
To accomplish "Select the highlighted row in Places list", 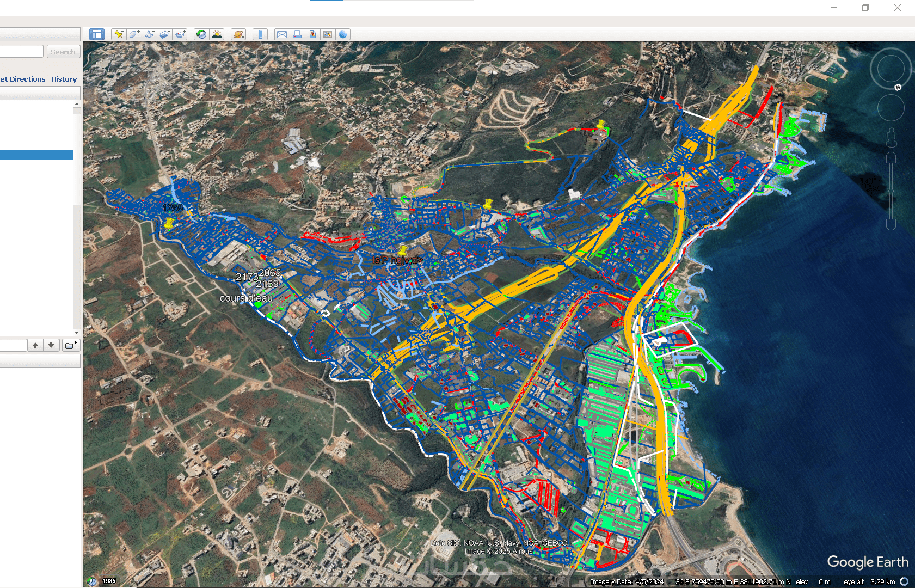I will [36, 155].
